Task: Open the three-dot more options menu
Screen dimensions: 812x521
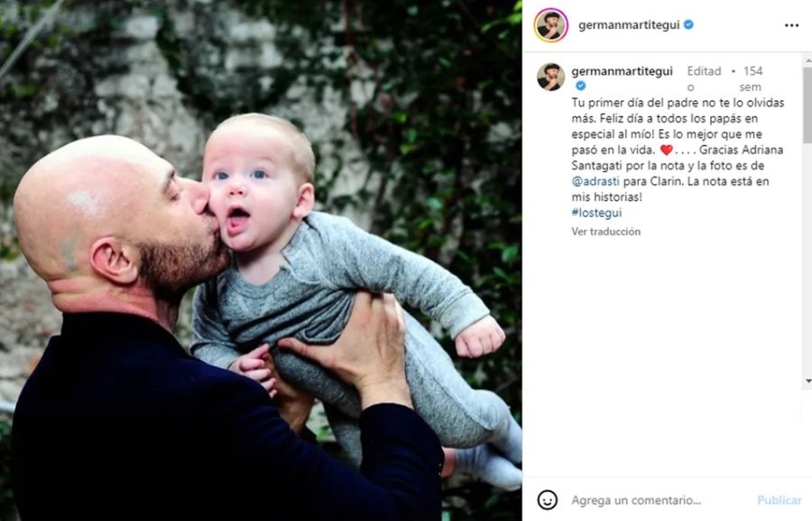Action: tap(791, 25)
